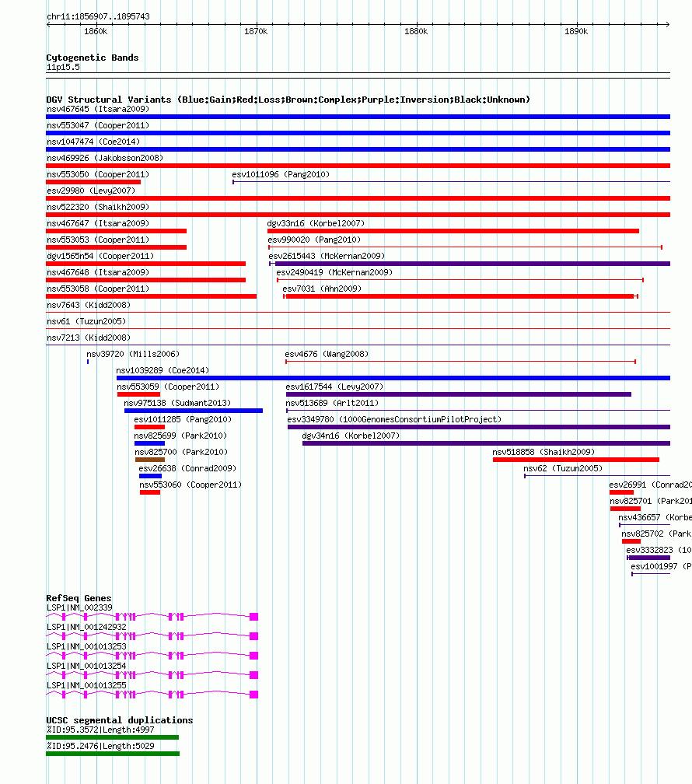The width and height of the screenshot is (692, 784).
Task: Open the nsv1047474 (Coe2014) variant label
Action: (x=93, y=142)
